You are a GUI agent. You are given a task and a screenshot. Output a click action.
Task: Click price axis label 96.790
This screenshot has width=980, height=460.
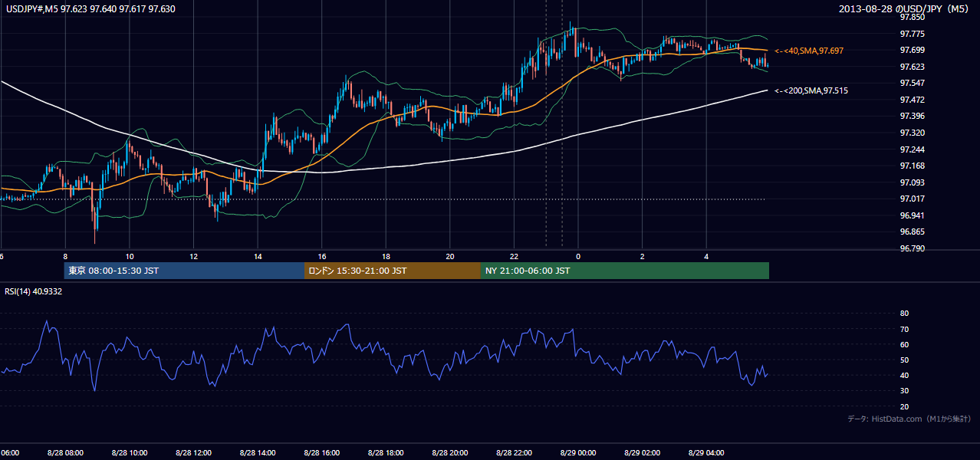[911, 248]
